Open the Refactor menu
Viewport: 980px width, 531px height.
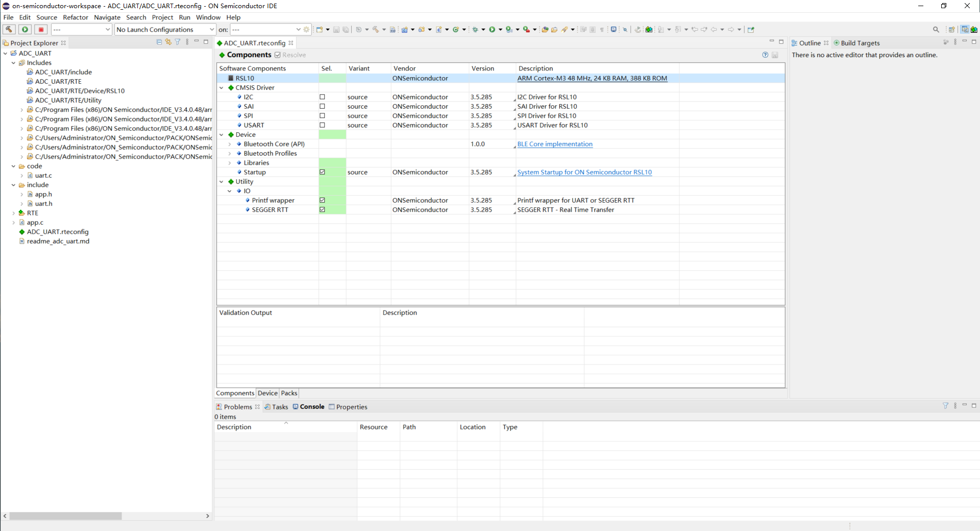(x=76, y=17)
